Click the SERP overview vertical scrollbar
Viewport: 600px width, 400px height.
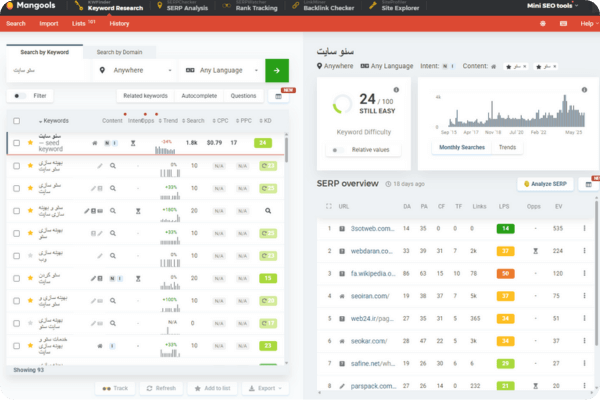tap(596, 274)
